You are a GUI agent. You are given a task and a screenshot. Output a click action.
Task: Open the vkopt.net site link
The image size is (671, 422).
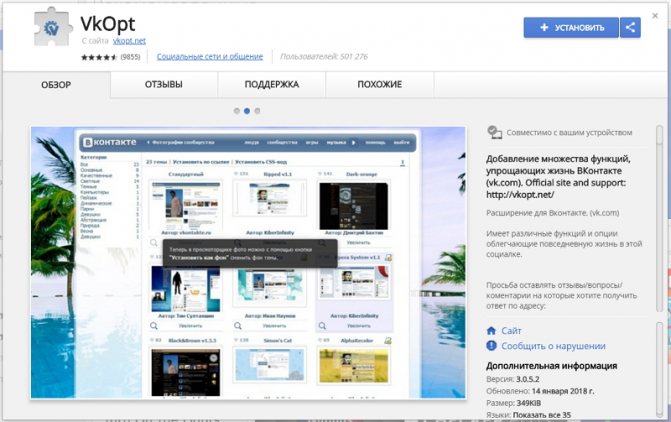(129, 41)
